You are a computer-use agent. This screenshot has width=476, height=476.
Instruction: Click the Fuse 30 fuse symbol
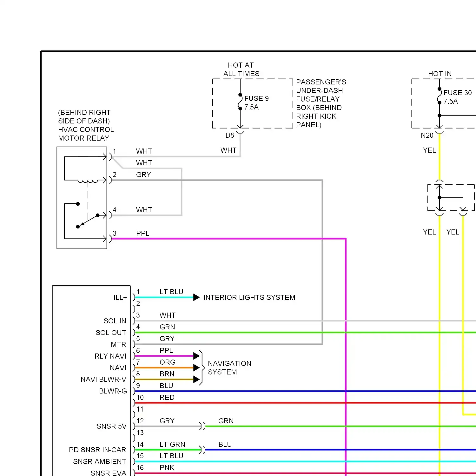440,96
